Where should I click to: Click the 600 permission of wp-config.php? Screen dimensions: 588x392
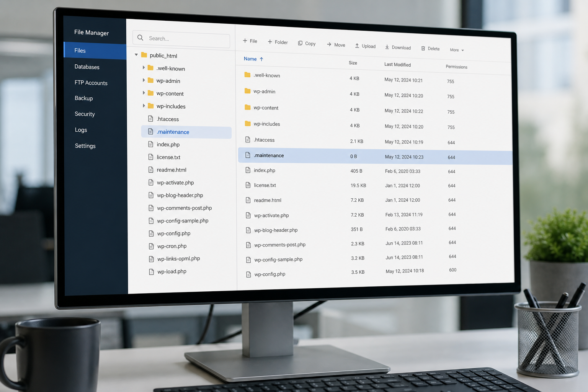(x=452, y=270)
